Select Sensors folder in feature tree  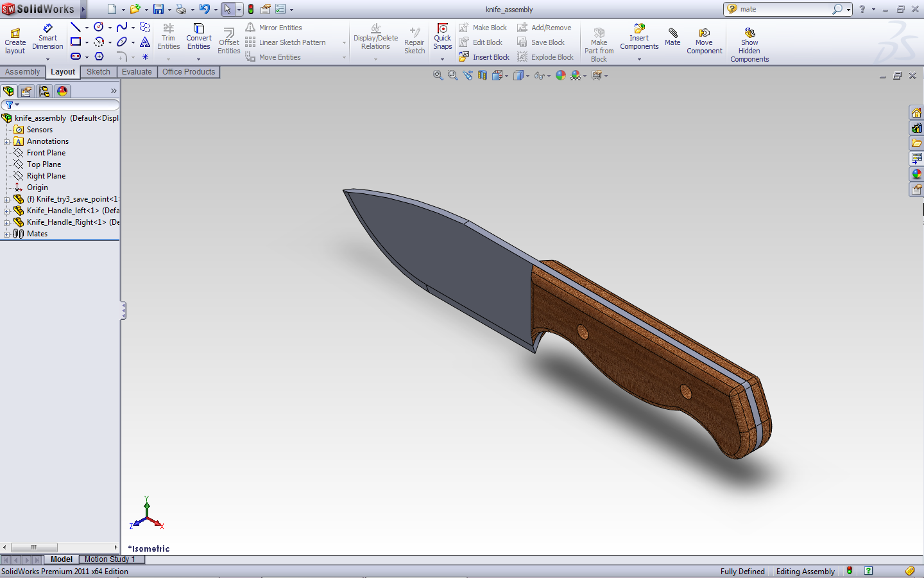40,130
